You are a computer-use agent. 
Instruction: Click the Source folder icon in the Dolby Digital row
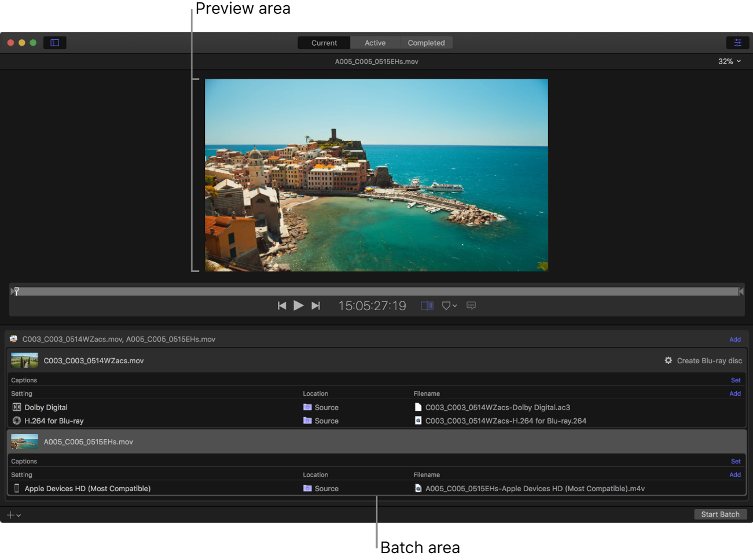307,407
